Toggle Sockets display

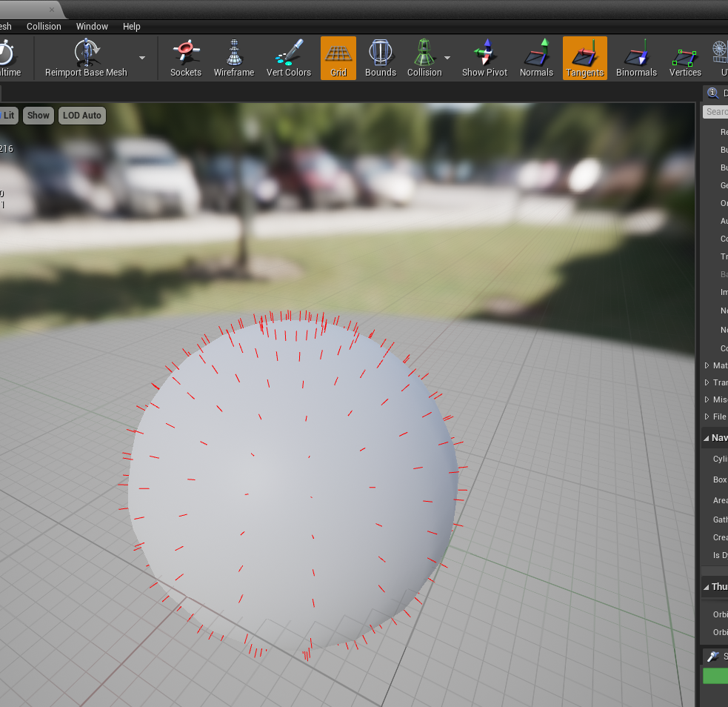[x=186, y=58]
